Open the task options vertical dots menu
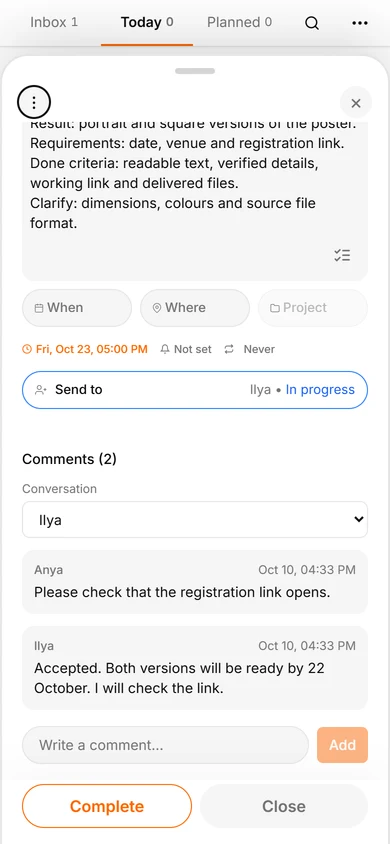 coord(34,102)
